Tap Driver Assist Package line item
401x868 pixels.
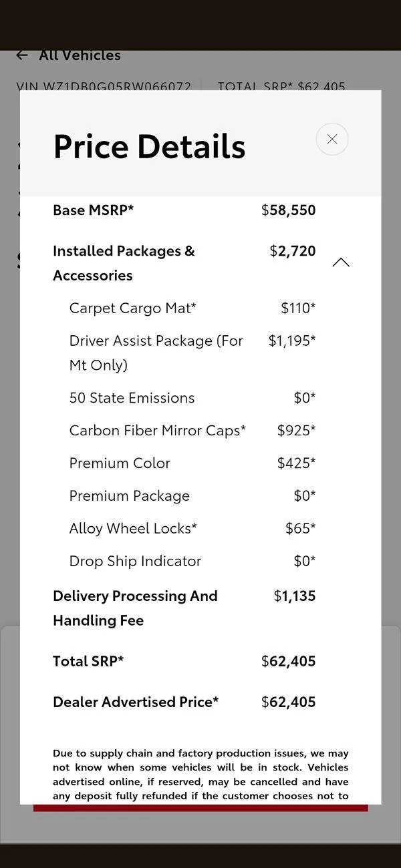pos(192,353)
